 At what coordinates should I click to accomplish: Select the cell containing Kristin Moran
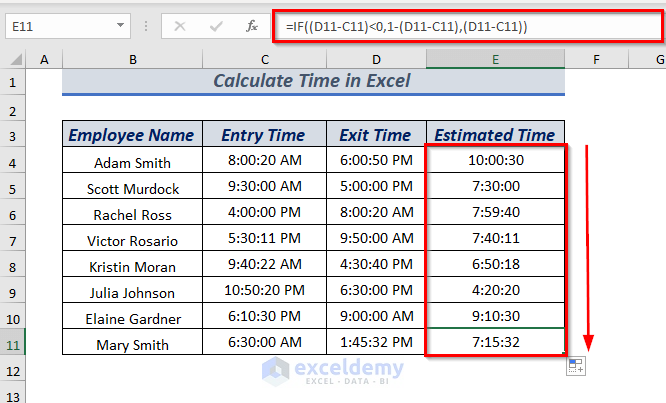133,264
